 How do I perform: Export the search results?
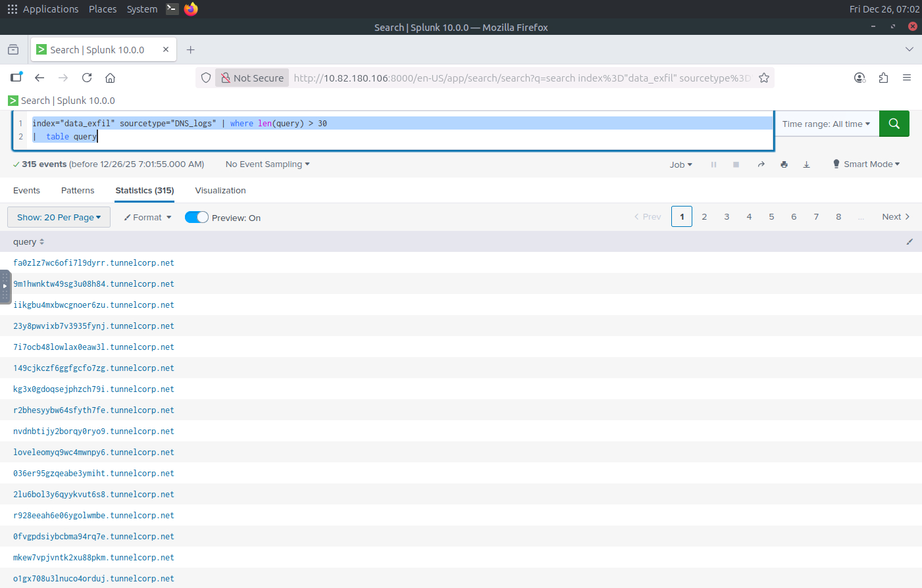(806, 164)
